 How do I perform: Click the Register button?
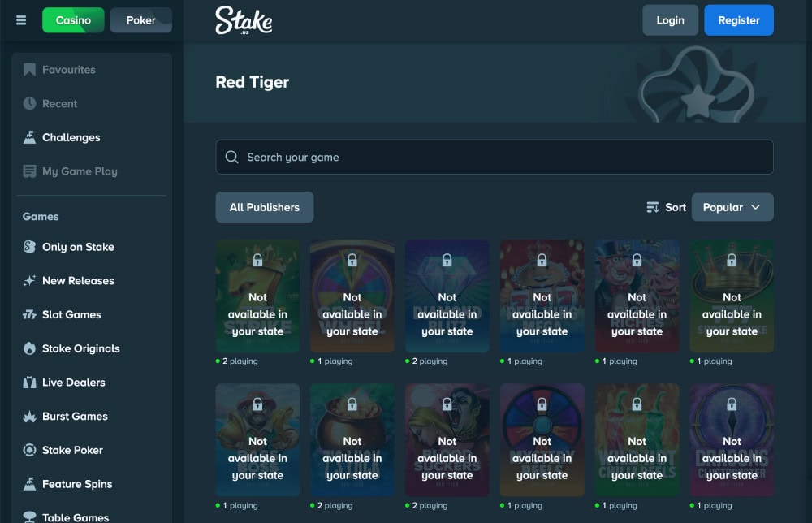(738, 20)
